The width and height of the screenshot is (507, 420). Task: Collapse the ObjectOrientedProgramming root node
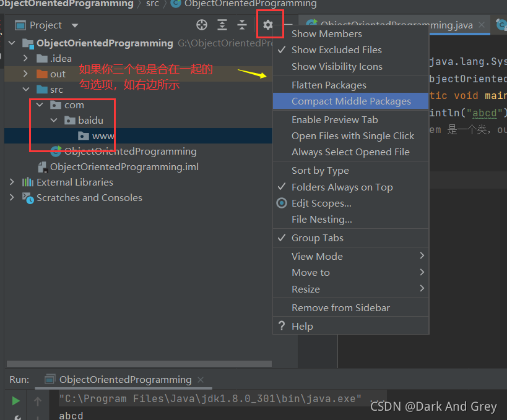tap(12, 43)
